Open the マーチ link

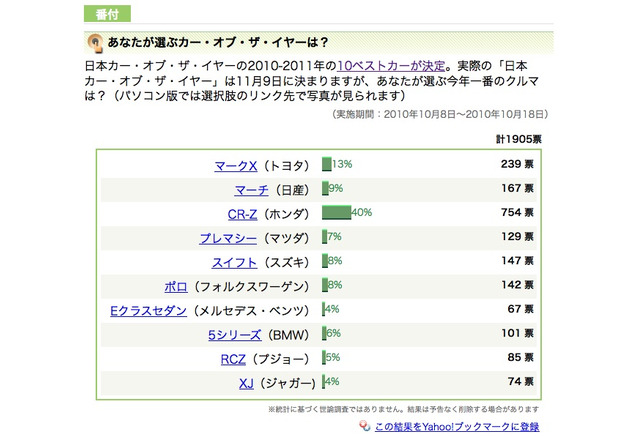click(251, 190)
